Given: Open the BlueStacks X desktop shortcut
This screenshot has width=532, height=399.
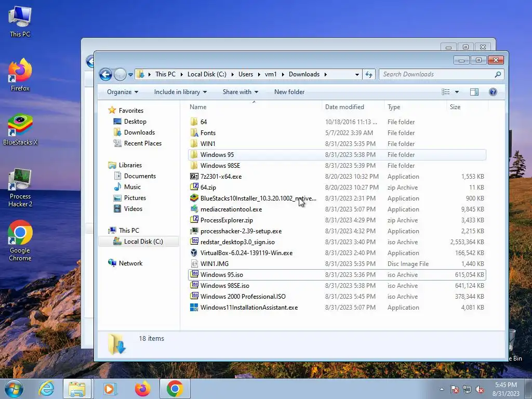Looking at the screenshot, I should [x=20, y=129].
